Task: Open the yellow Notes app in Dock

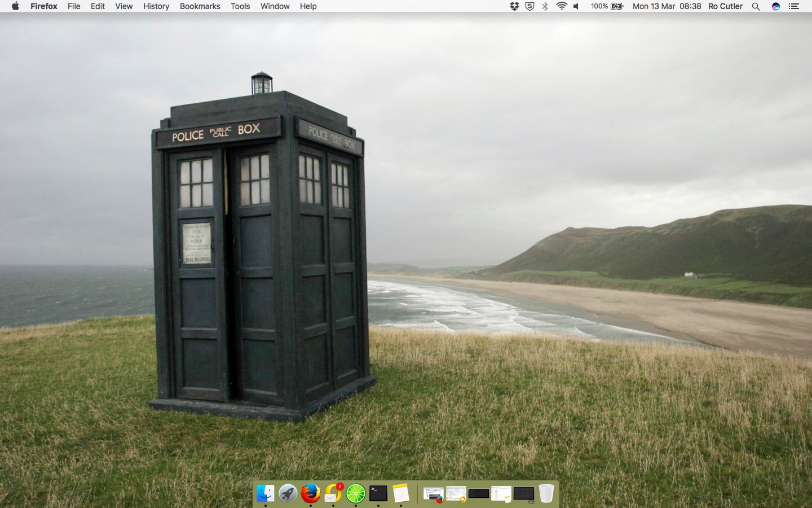Action: (401, 493)
